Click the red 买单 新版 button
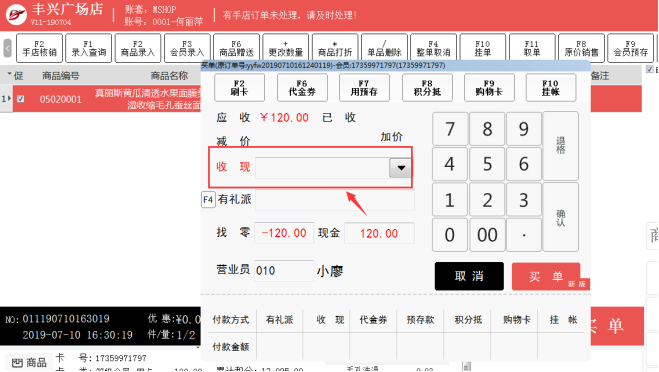This screenshot has height=372, width=659. tap(546, 276)
